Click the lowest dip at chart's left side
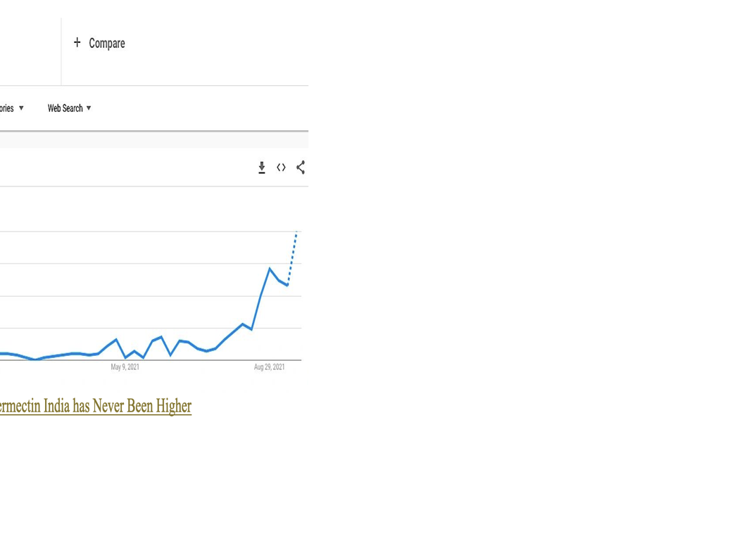747x560 pixels. 34,359
